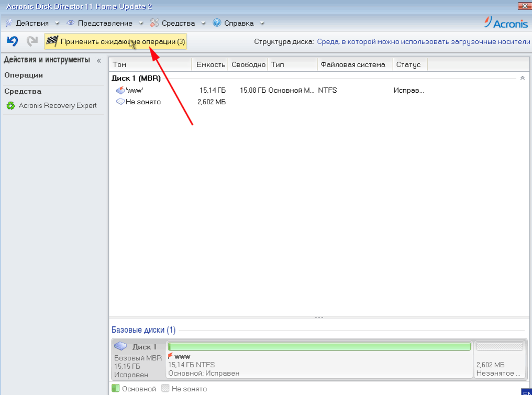This screenshot has height=395, width=532.
Task: Launch Acronis Recovery Expert
Action: point(58,105)
